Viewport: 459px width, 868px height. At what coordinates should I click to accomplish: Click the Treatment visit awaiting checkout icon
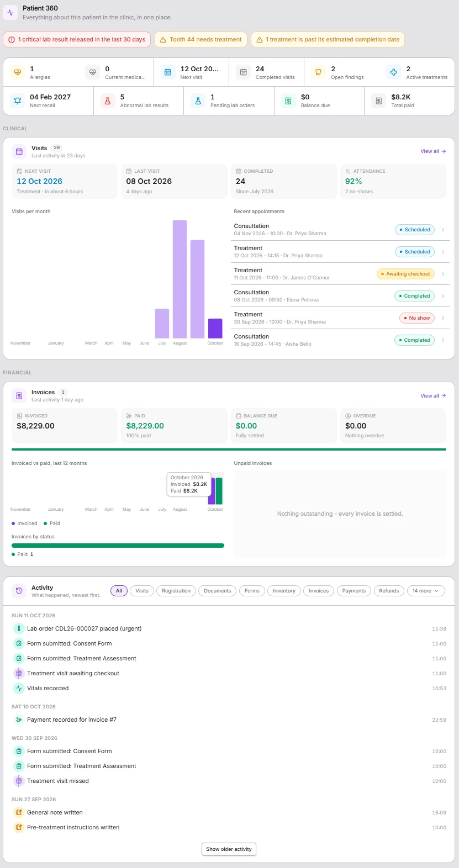pos(19,673)
